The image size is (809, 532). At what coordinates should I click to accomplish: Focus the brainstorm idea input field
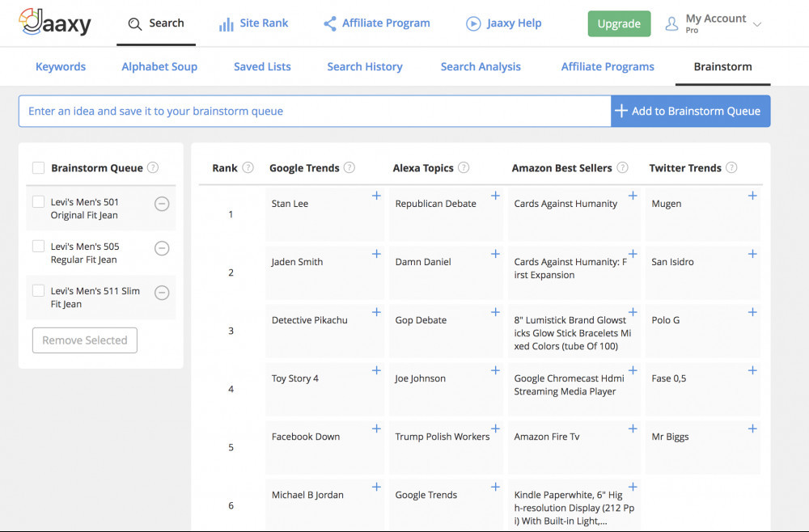315,111
